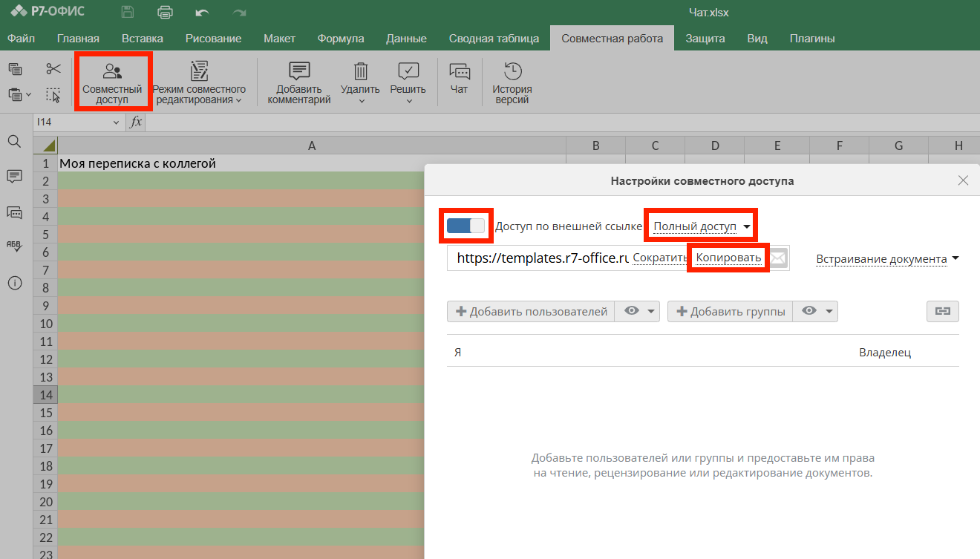Click Добавить комментарий in the ribbon
The height and width of the screenshot is (559, 980).
pyautogui.click(x=299, y=82)
